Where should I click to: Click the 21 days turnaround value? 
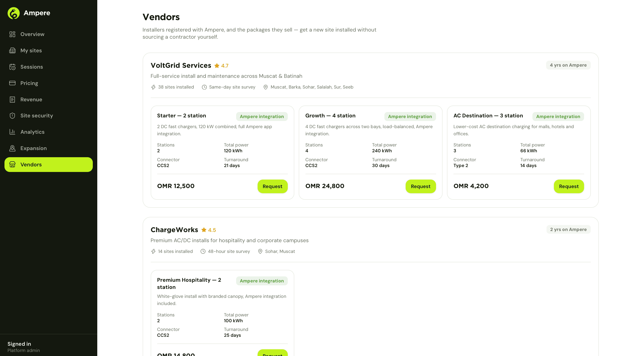point(231,165)
